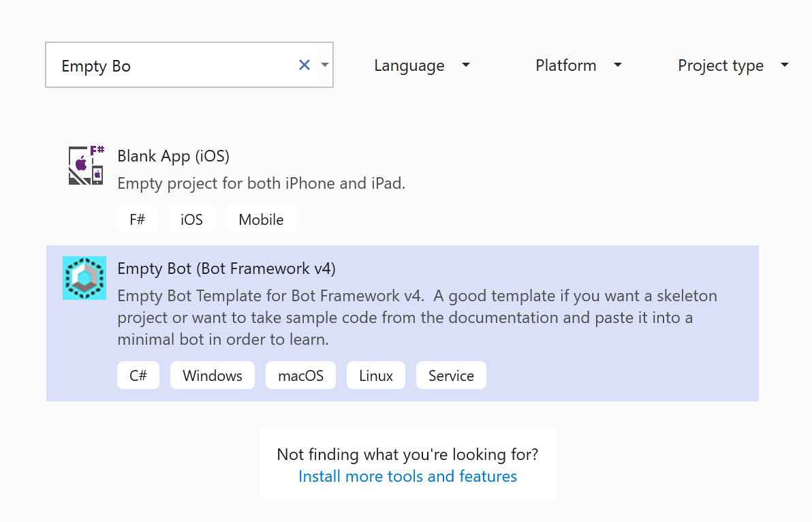
Task: Choose the Empty Bot (Bot Framework v4) title
Action: click(x=226, y=268)
